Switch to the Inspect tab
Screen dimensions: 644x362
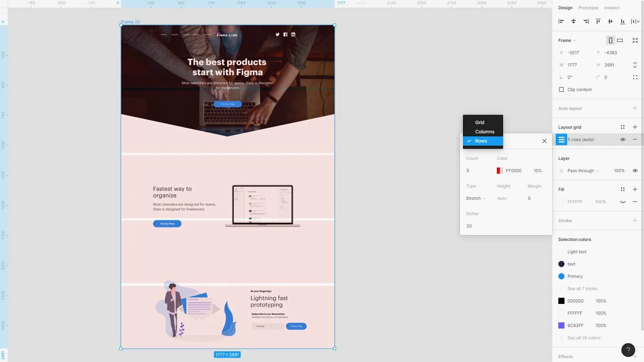(612, 8)
